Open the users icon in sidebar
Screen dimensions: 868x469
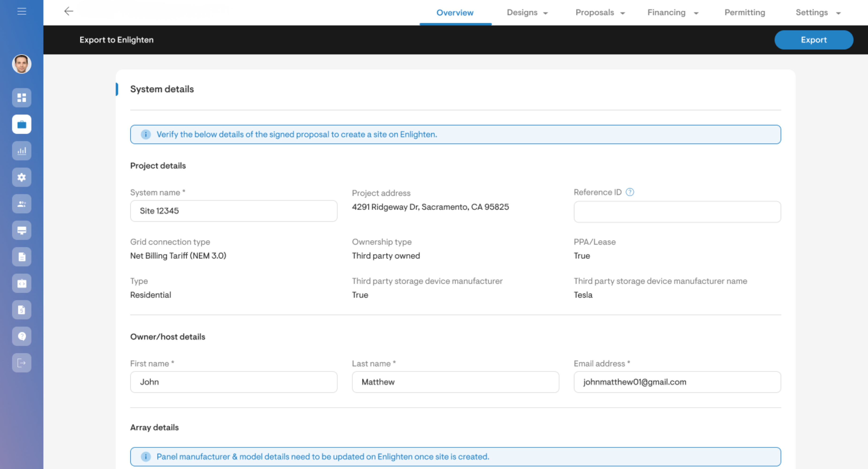[x=22, y=204]
